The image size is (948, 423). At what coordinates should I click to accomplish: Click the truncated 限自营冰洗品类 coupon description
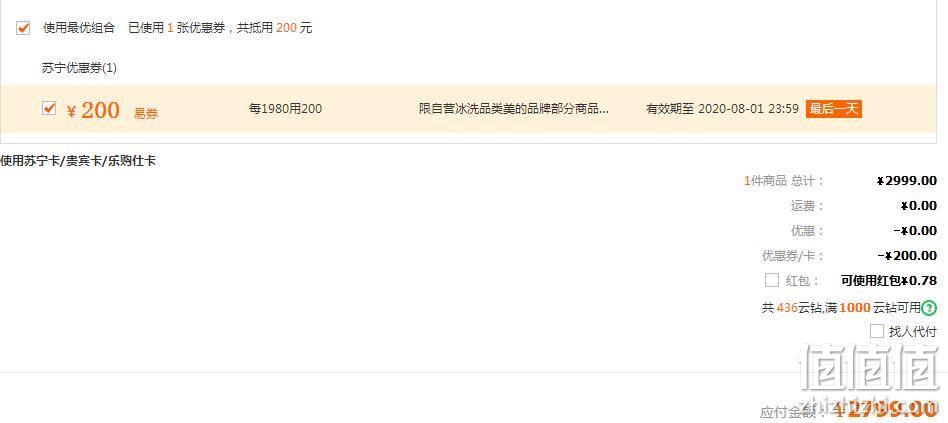pos(514,109)
